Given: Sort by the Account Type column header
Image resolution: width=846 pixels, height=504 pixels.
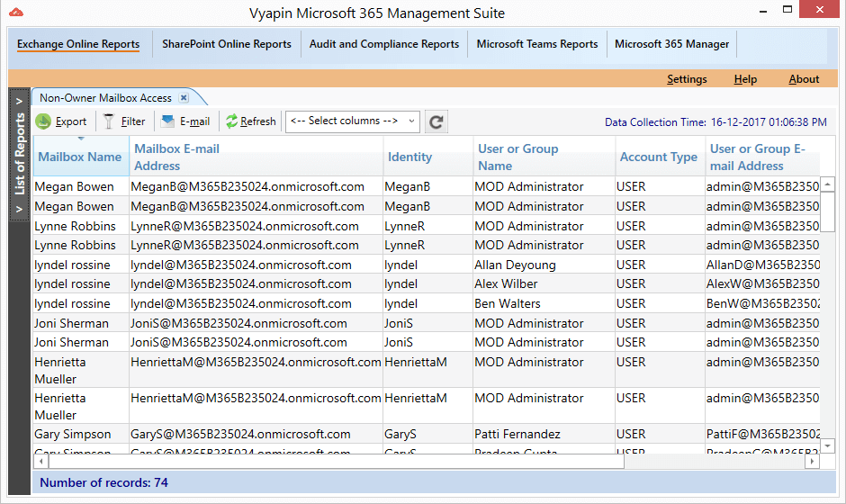Looking at the screenshot, I should click(x=661, y=157).
